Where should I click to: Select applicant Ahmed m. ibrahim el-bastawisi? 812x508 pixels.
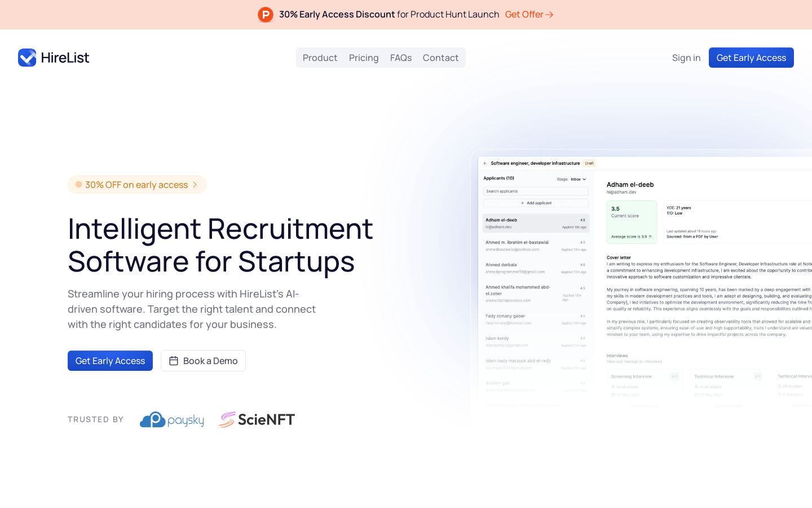[536, 246]
